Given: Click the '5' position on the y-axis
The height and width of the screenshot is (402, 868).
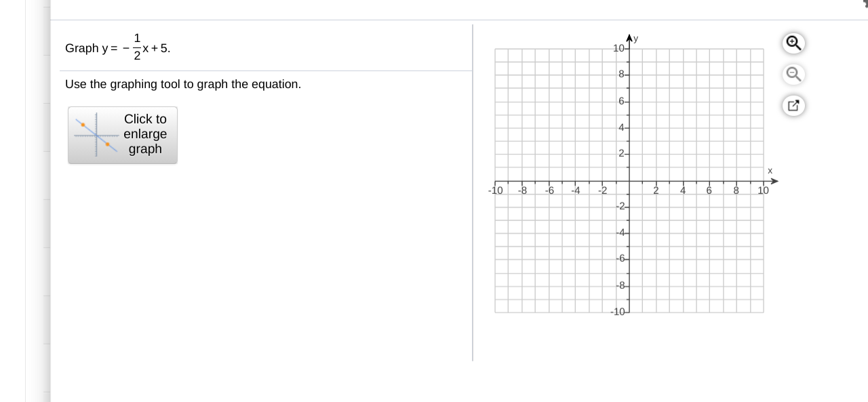Looking at the screenshot, I should point(629,115).
